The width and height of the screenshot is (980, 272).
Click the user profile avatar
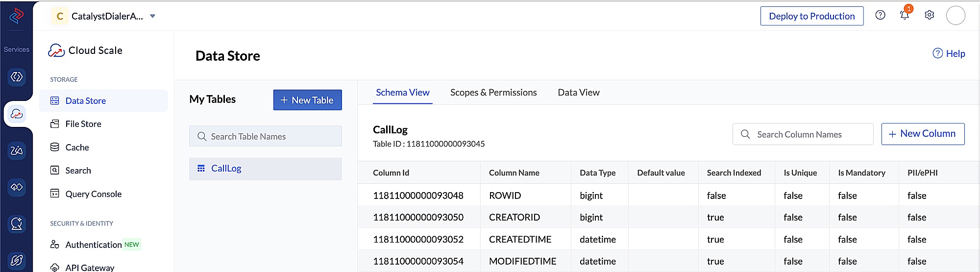(x=955, y=16)
